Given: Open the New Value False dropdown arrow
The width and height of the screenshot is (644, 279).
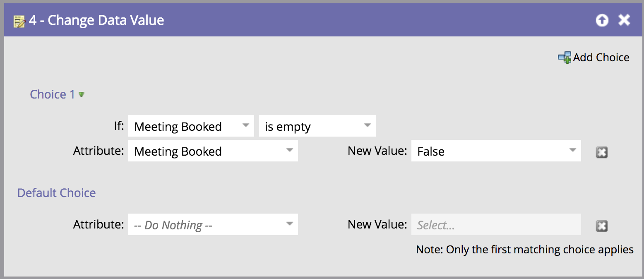Looking at the screenshot, I should pos(573,150).
